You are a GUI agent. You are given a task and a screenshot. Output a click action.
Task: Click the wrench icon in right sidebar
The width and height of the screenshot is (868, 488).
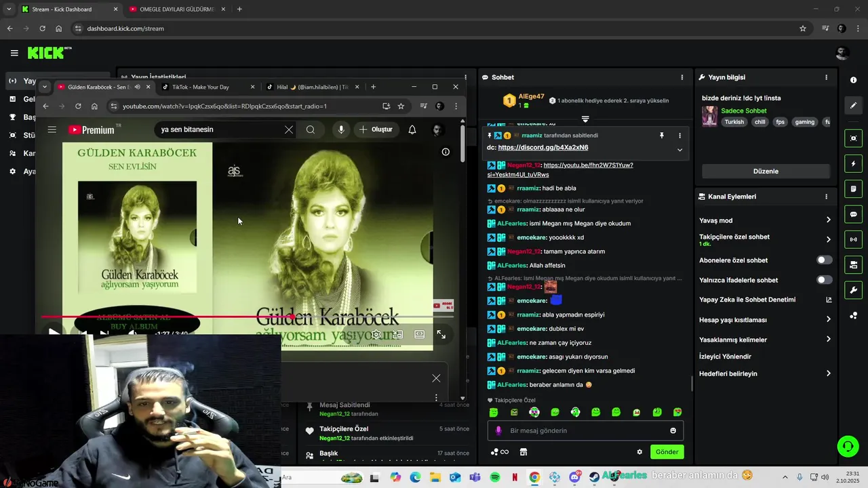click(853, 290)
